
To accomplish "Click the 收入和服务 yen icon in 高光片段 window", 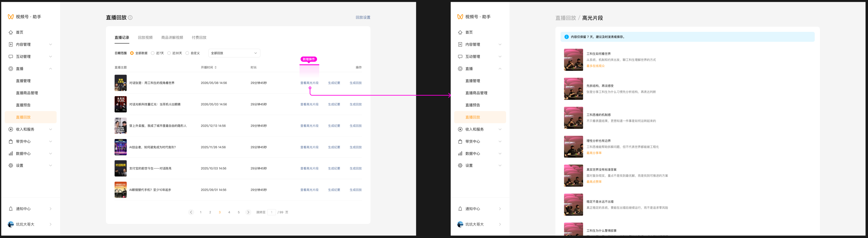I will (x=460, y=130).
